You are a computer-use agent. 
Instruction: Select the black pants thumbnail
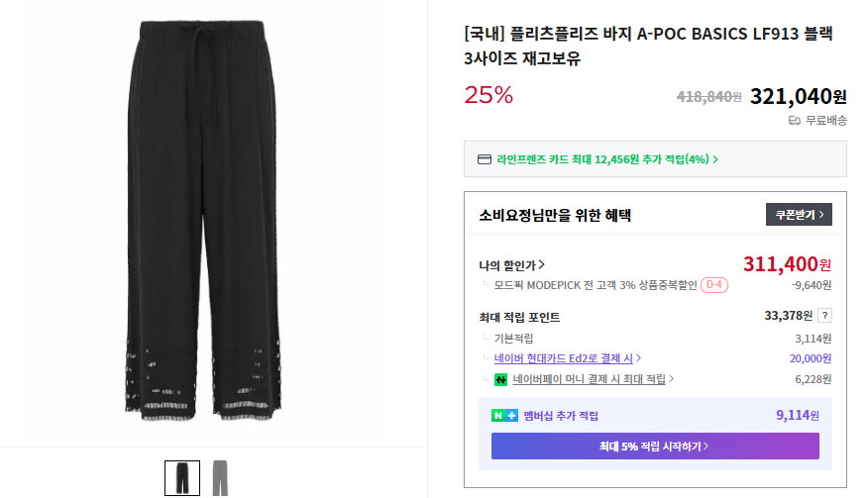pyautogui.click(x=181, y=477)
